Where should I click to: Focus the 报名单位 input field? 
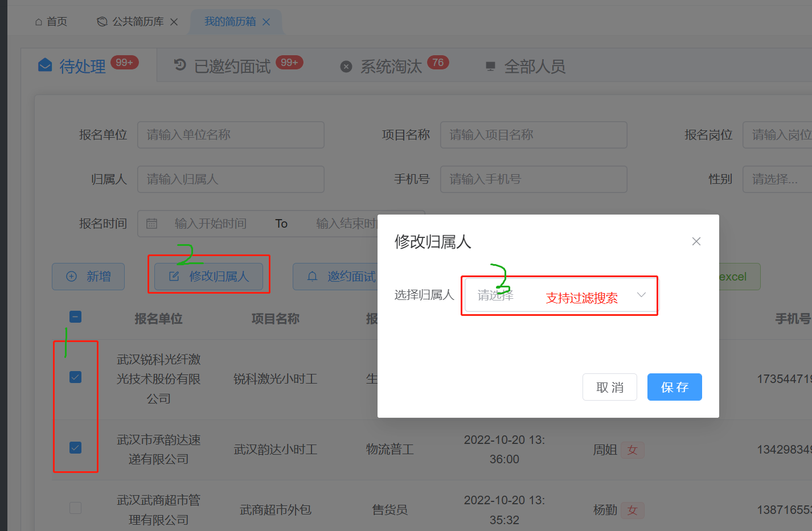tap(231, 135)
